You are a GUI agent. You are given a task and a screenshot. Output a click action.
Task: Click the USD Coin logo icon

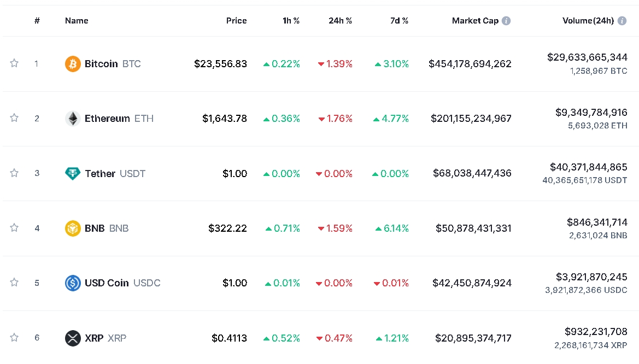click(x=73, y=283)
